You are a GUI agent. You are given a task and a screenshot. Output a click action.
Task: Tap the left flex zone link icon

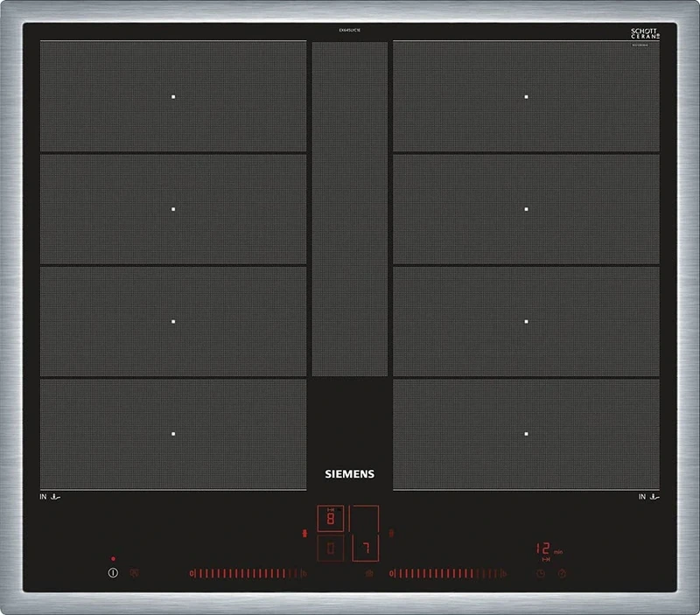pyautogui.click(x=304, y=533)
